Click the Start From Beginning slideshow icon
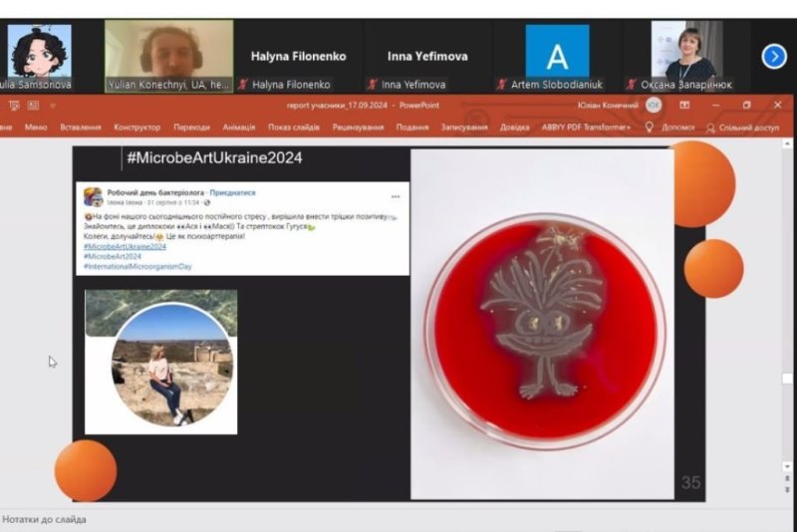797x532 pixels. click(14, 106)
